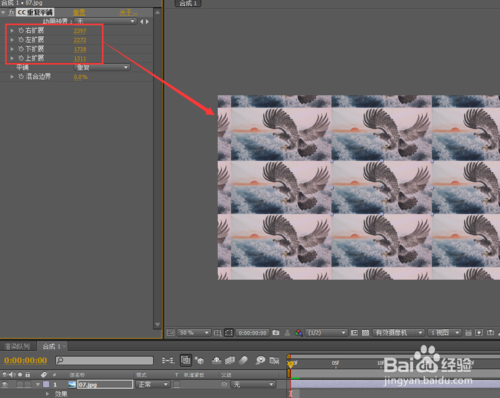Show last snapshot icon
The height and width of the screenshot is (398, 500).
(287, 333)
